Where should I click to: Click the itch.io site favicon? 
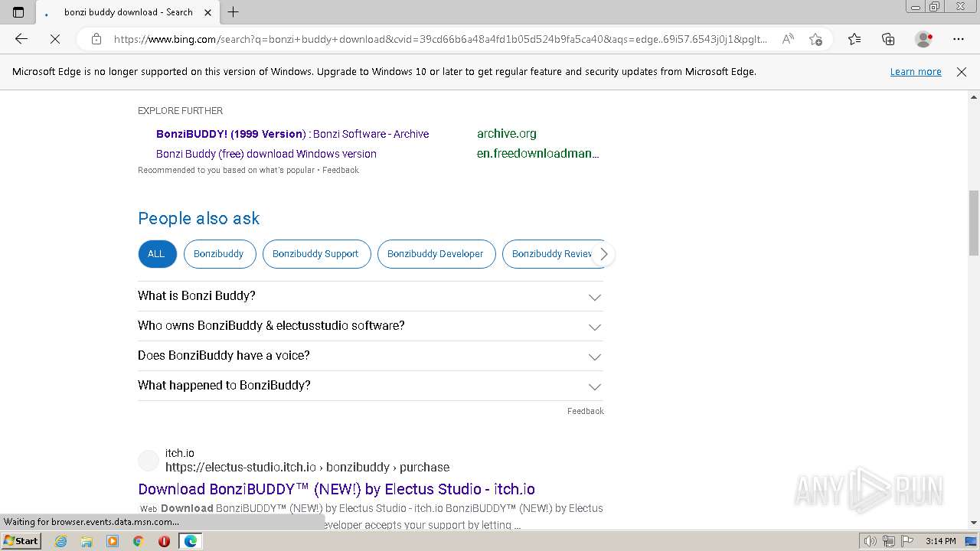(x=149, y=461)
